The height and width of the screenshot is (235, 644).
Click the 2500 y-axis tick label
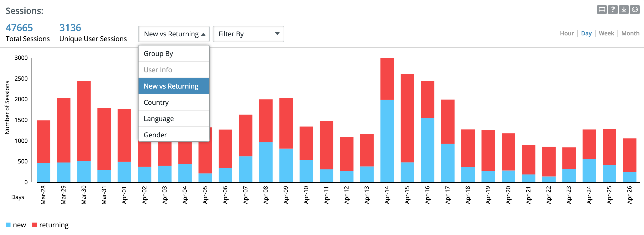(21, 79)
